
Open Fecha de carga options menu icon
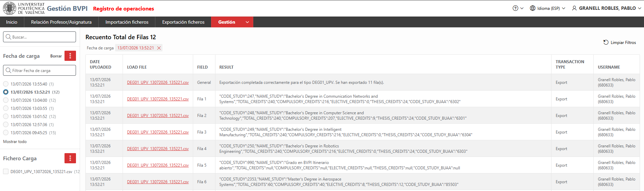(70, 56)
